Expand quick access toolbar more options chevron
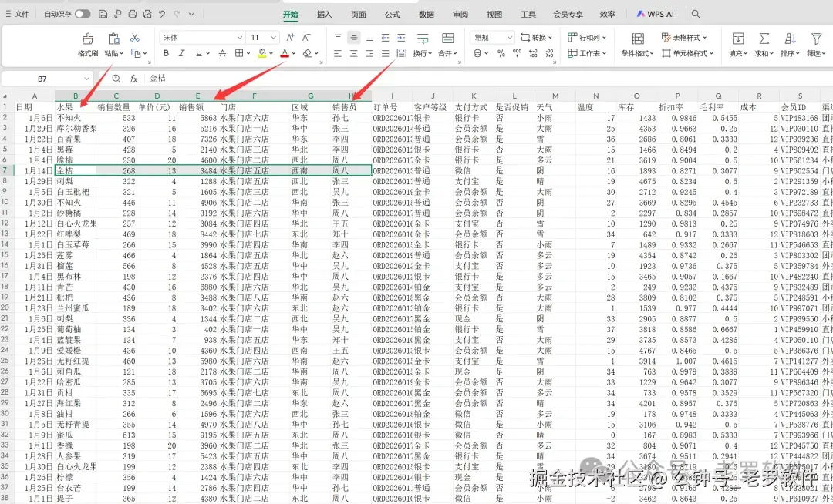 (191, 15)
